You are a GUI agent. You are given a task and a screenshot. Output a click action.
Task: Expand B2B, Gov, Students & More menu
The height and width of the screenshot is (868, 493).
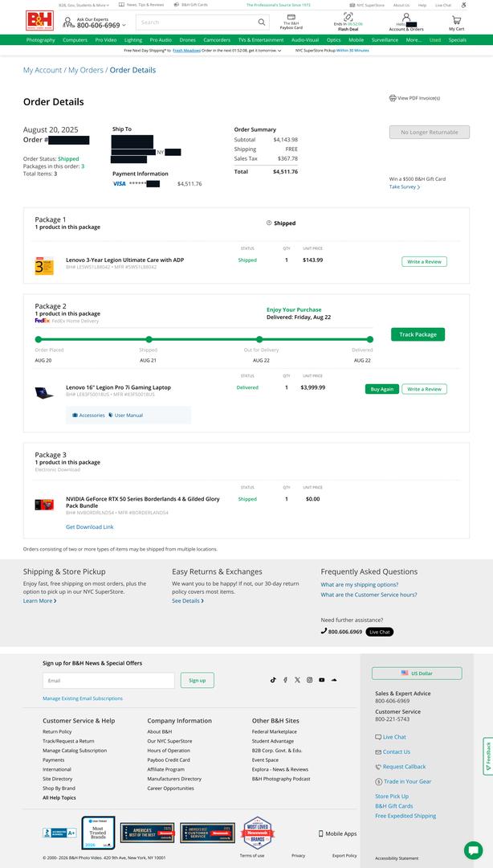click(84, 5)
